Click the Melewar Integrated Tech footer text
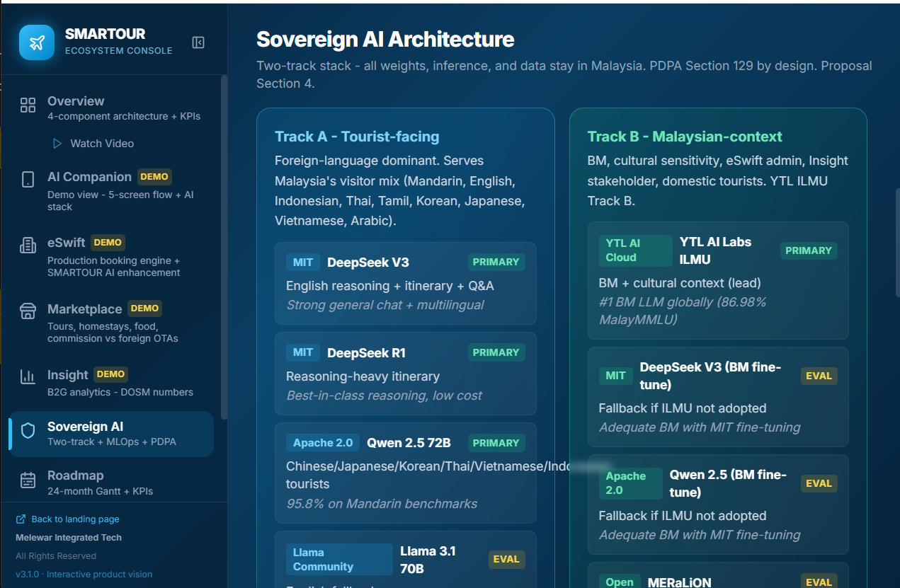Viewport: 900px width, 588px height. tap(69, 538)
